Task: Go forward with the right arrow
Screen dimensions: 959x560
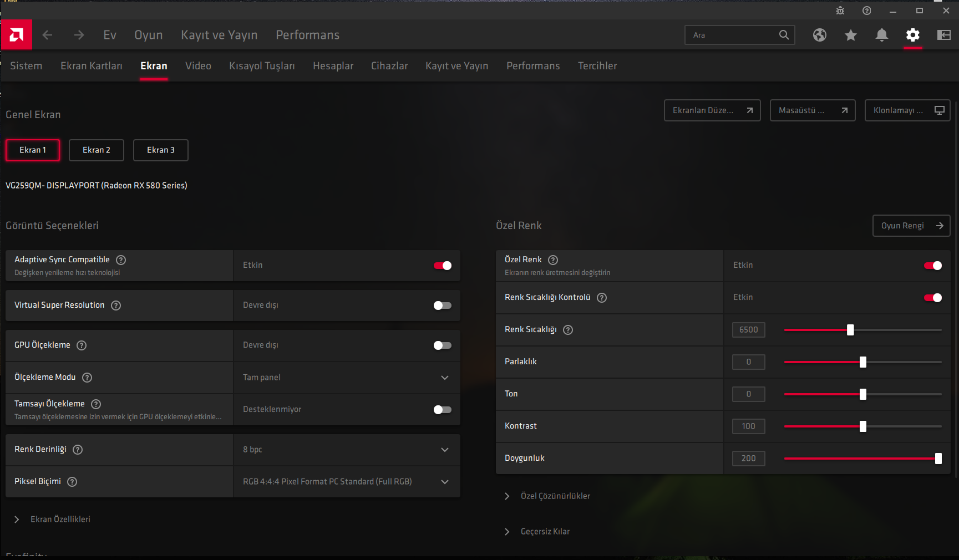Action: (x=79, y=35)
